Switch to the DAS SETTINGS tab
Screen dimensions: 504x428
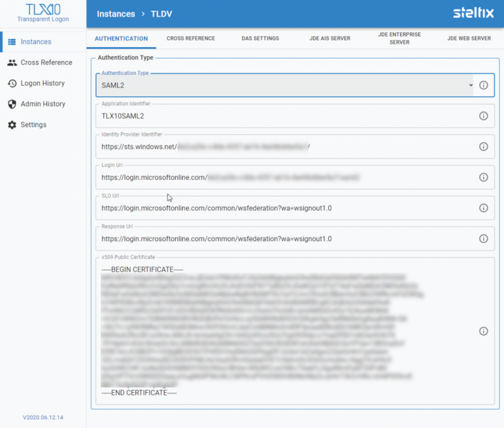(x=260, y=38)
